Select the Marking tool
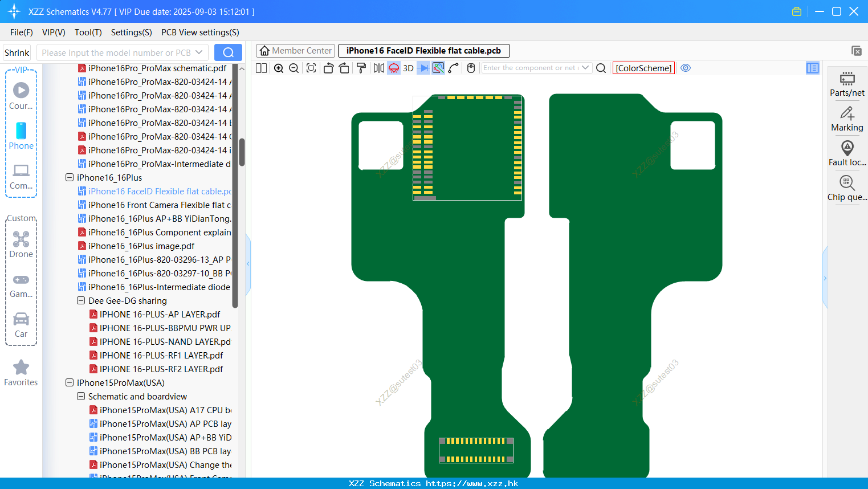Screen dimensions: 868x489 [x=847, y=119]
